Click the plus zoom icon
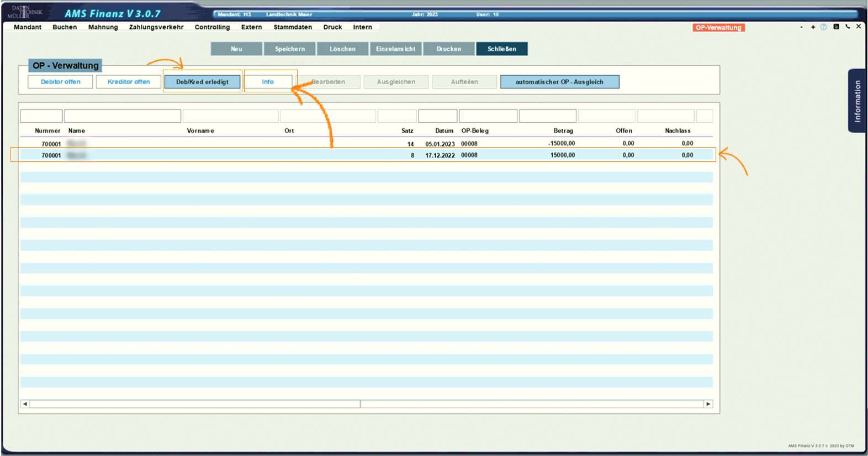 tap(813, 27)
